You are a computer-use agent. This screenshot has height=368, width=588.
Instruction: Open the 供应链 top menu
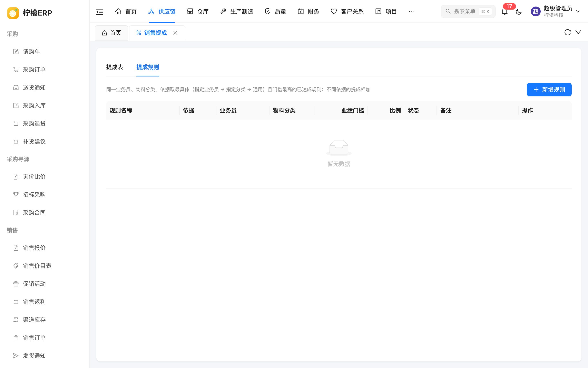click(x=162, y=11)
